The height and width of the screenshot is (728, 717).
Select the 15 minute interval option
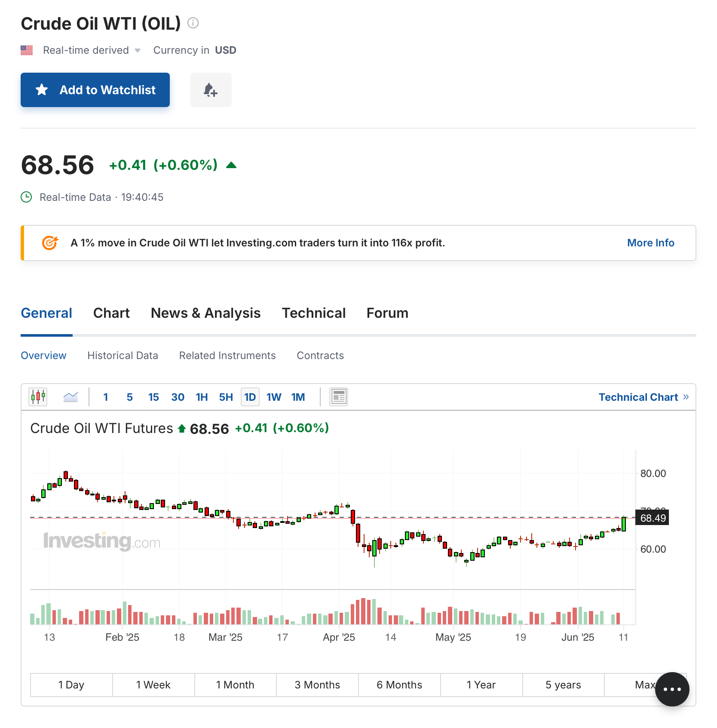click(153, 397)
